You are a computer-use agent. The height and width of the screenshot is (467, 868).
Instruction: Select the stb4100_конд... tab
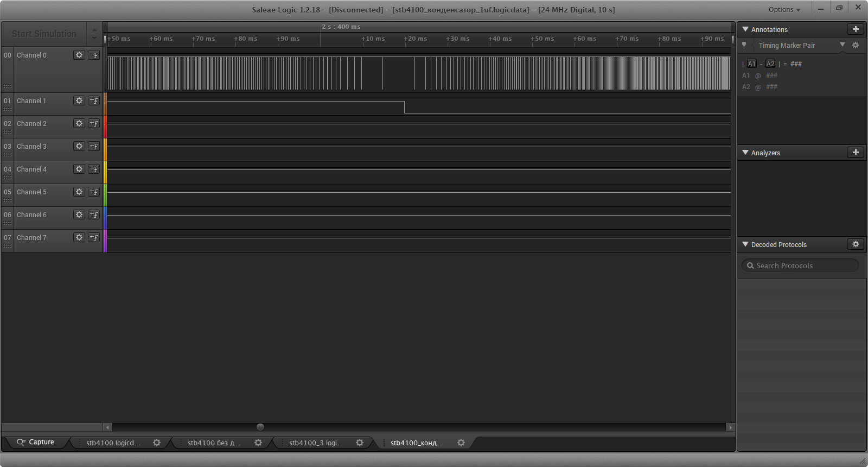(417, 443)
